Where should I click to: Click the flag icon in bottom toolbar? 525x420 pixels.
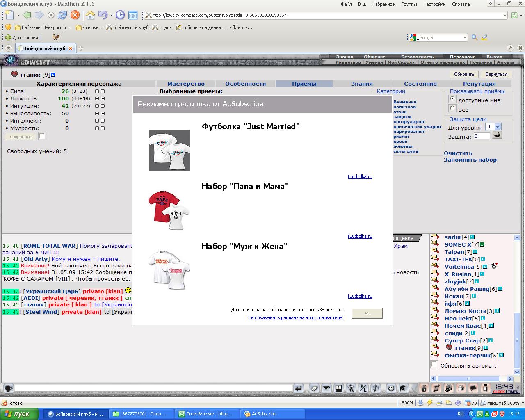click(473, 388)
